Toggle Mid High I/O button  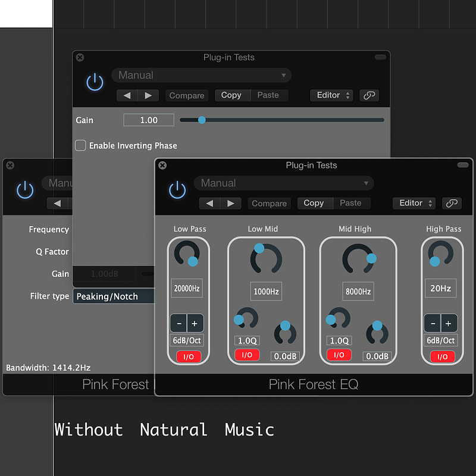[339, 355]
